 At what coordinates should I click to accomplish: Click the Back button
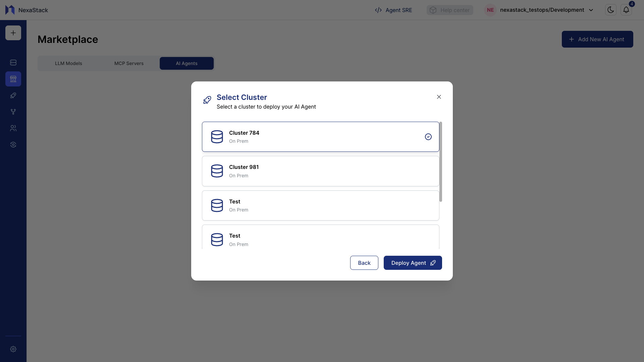tap(364, 263)
